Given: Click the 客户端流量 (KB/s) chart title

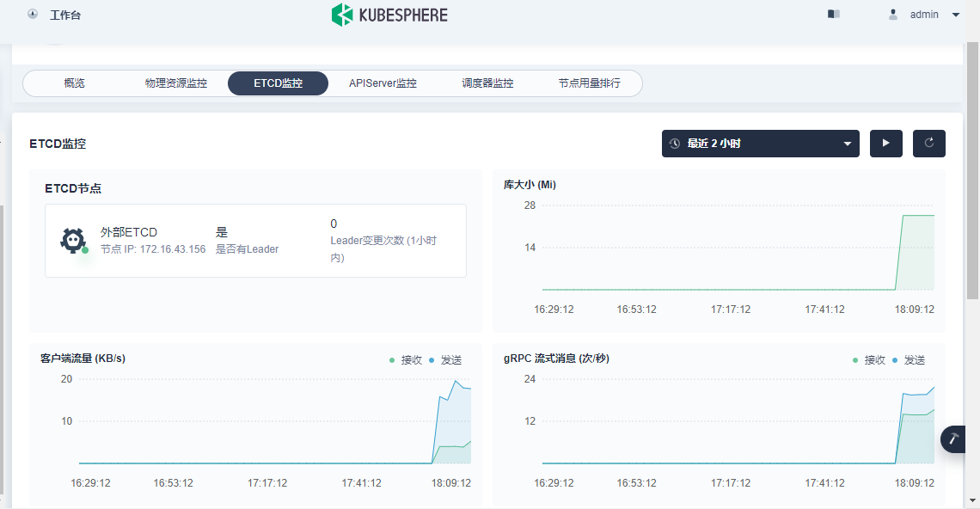Looking at the screenshot, I should pyautogui.click(x=83, y=359).
